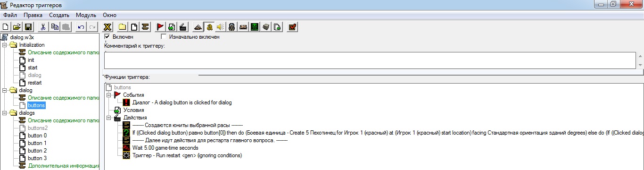Click the paste toolbar icon
644x170 pixels.
[x=66, y=27]
